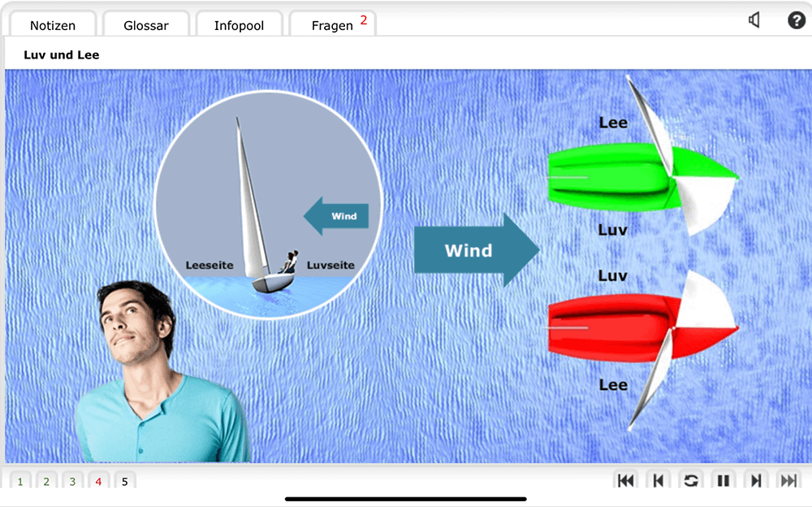Click the circular sailboat side-view image
Viewport: 812px width, 507px height.
point(267,205)
